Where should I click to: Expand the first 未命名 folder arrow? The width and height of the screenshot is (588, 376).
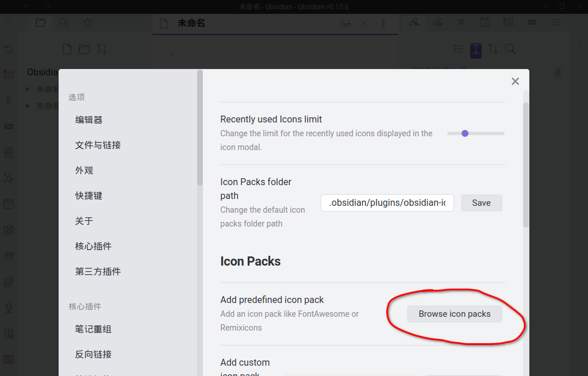click(28, 89)
